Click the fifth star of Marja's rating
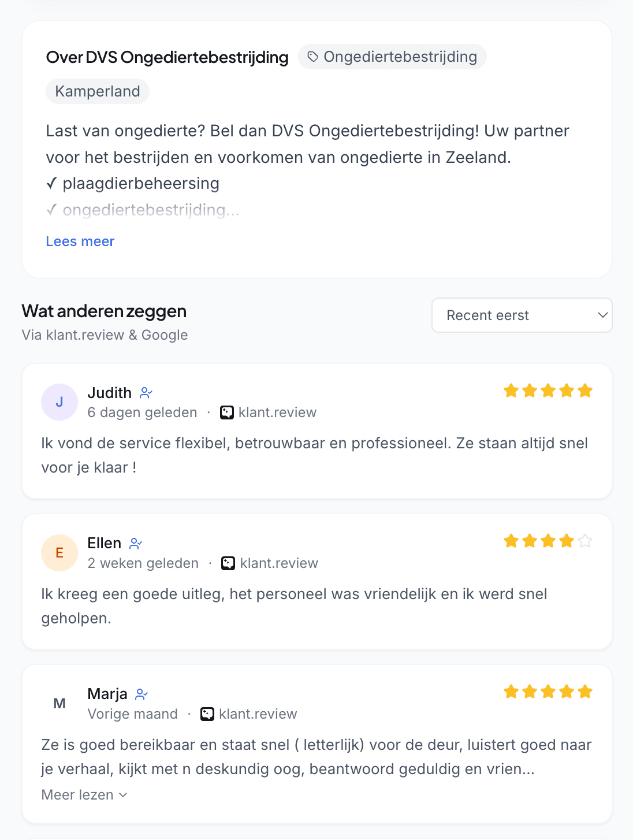 586,691
